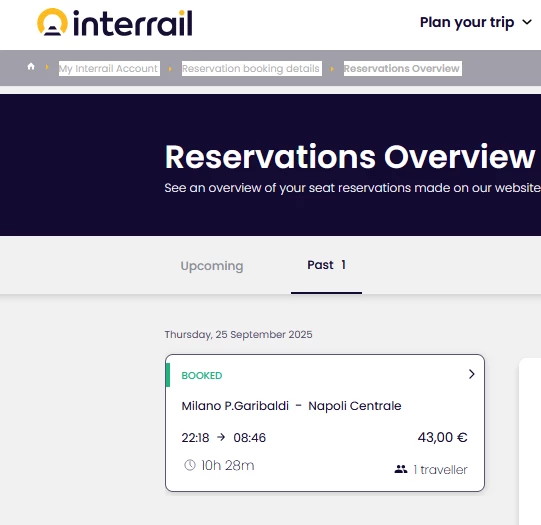Viewport: 541px width, 525px height.
Task: Click the arrow icon between 22:18 and 08:46
Action: (x=221, y=437)
